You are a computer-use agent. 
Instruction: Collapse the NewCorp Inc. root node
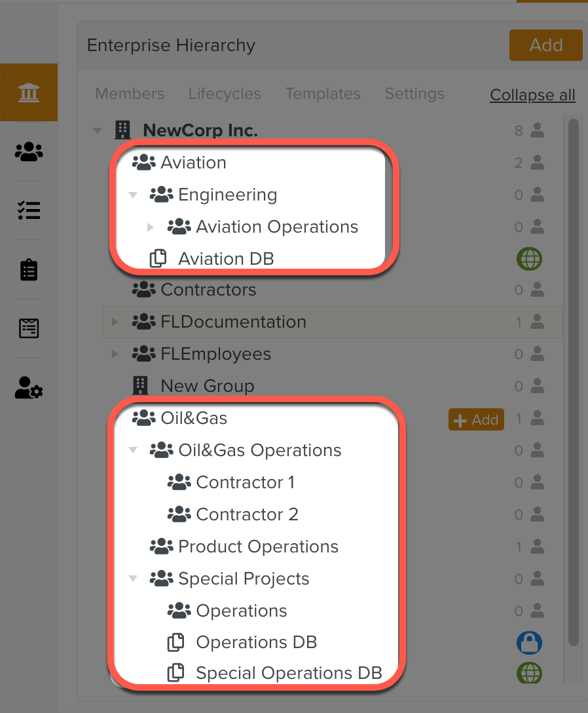click(98, 130)
